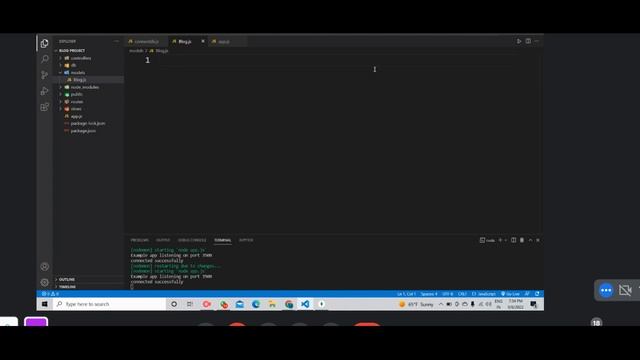Viewport: 640px width, 360px height.
Task: Toggle the crossed-out camera video button
Action: [x=625, y=290]
